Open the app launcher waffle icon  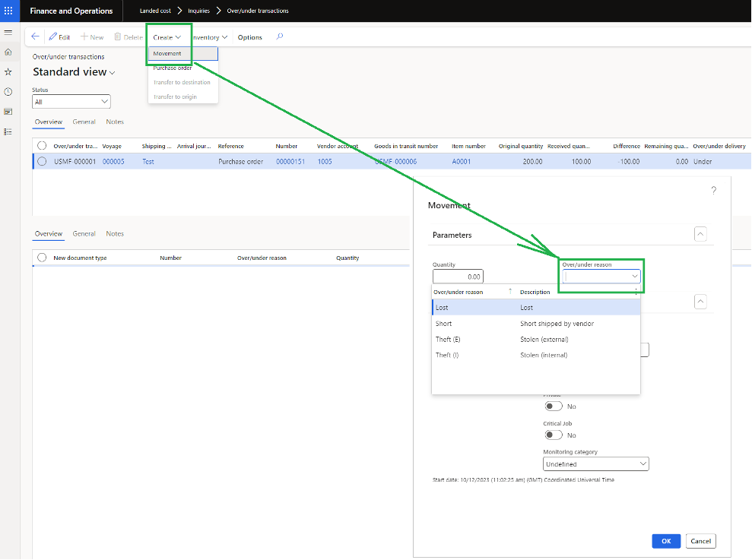click(9, 11)
